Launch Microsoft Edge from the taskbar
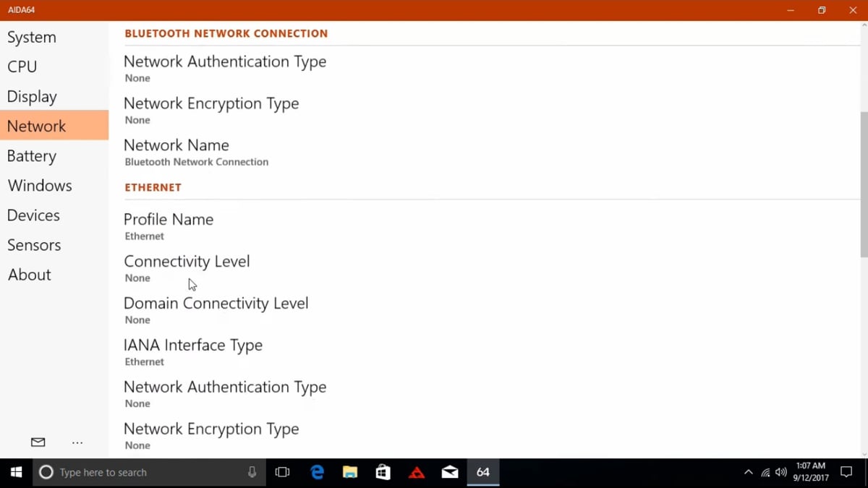This screenshot has width=868, height=488. pyautogui.click(x=317, y=472)
